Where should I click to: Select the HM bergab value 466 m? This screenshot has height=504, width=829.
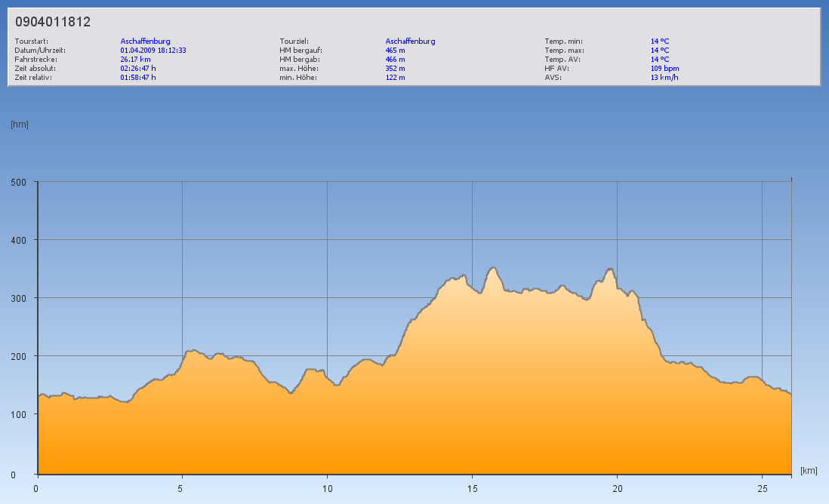coord(395,60)
